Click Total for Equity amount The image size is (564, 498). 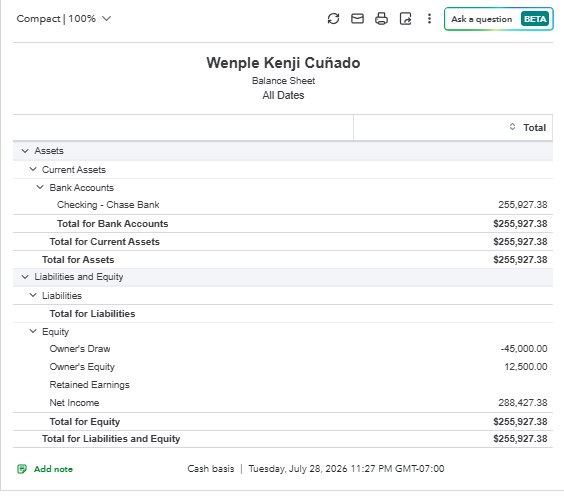[520, 421]
